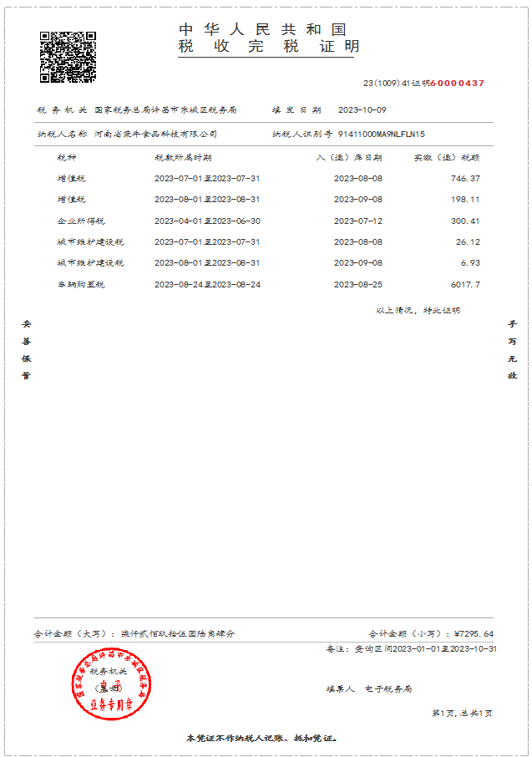The image size is (532, 757).
Task: Click the 车辆购置税 row label
Action: point(81,285)
